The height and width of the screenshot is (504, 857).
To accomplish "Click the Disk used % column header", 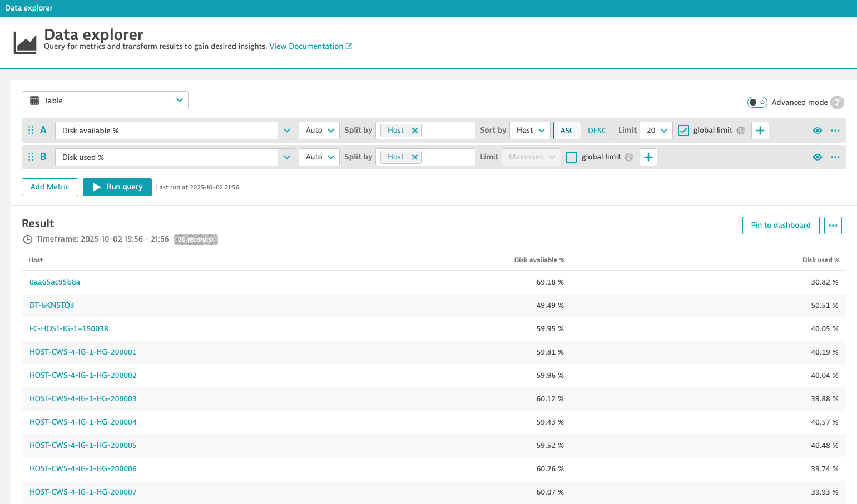I will tap(821, 260).
